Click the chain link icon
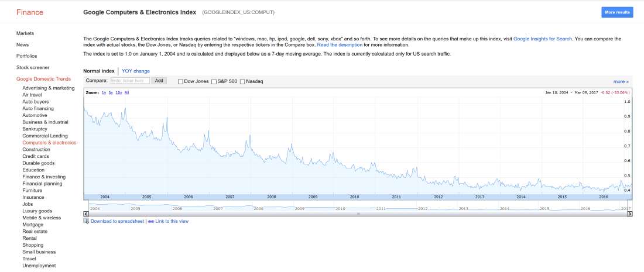644x272 pixels. [150, 221]
